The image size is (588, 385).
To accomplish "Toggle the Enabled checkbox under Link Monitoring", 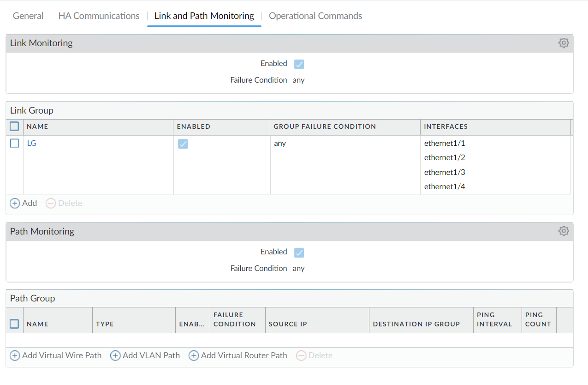I will point(299,64).
